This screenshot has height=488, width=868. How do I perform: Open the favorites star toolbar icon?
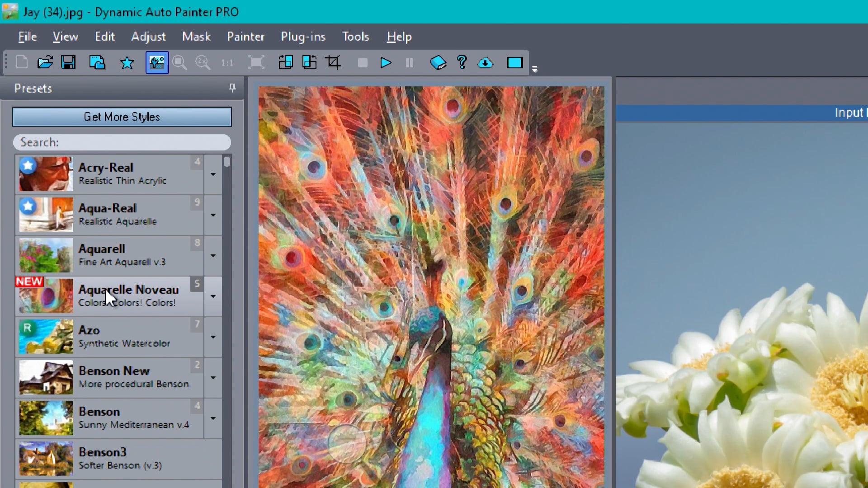[x=127, y=62]
